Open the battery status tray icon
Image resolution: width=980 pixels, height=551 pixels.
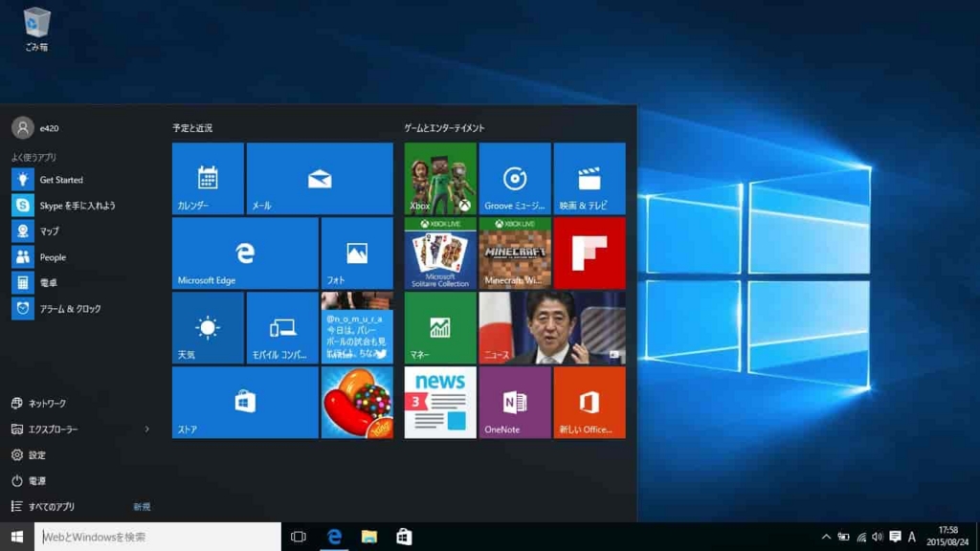point(844,537)
